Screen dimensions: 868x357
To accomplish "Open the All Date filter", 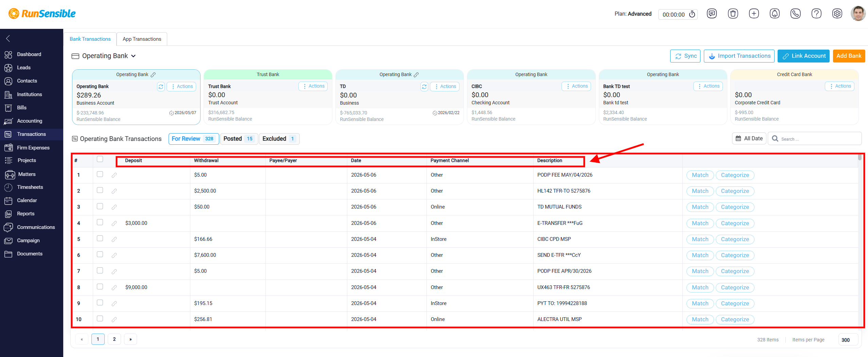I will click(749, 139).
